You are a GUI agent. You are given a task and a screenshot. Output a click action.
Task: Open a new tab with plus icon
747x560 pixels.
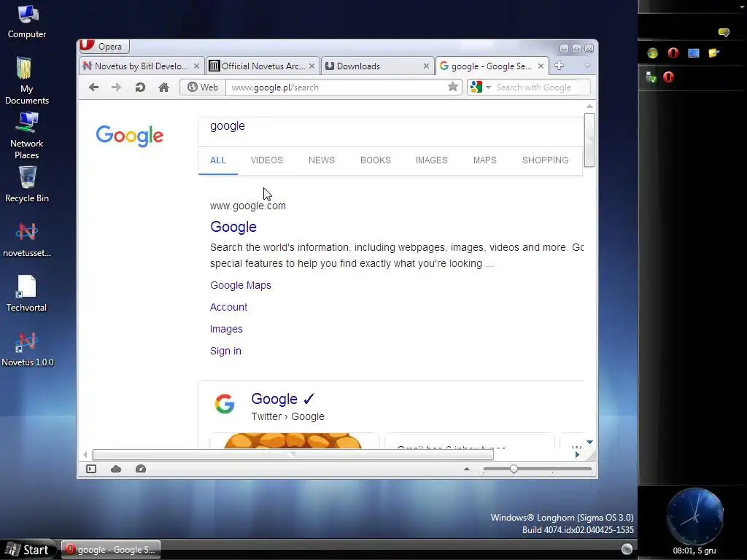tap(560, 66)
